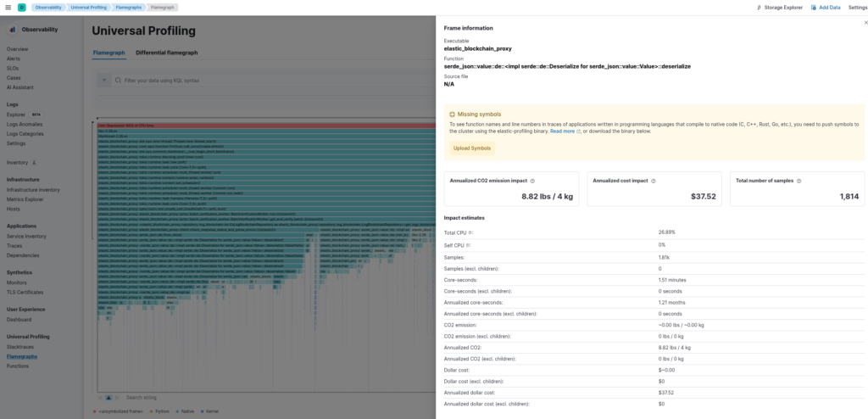The image size is (868, 419).
Task: Click the flamegraph reset triangle button
Action: click(108, 398)
